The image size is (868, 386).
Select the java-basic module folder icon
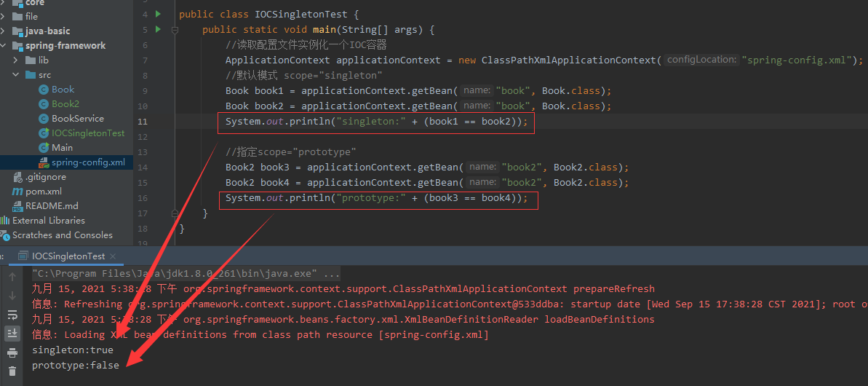pos(17,31)
